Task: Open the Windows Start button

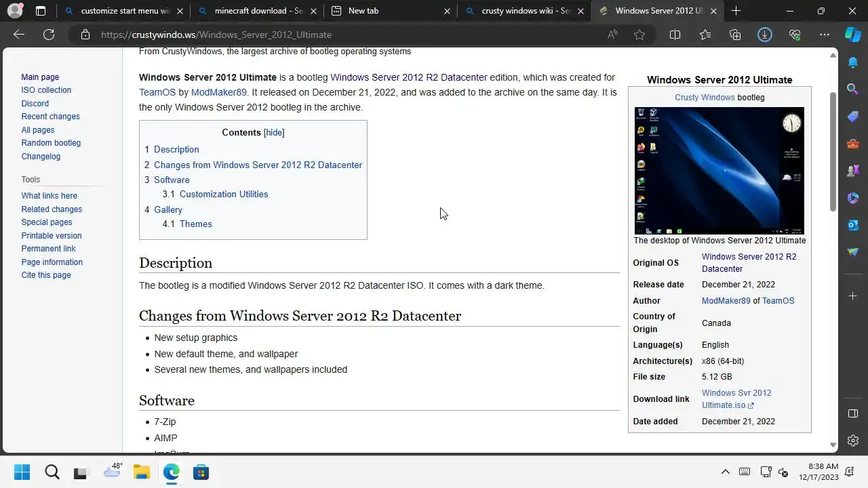Action: click(22, 472)
